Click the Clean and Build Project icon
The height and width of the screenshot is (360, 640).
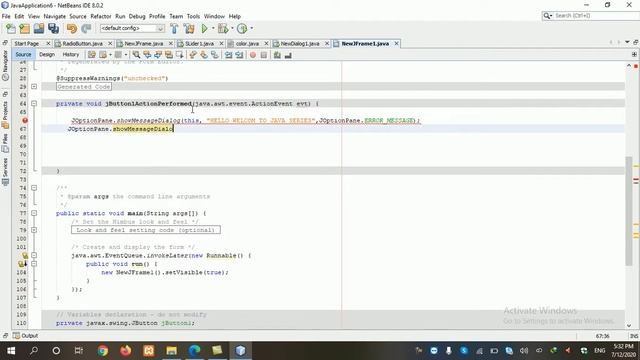[x=189, y=29]
